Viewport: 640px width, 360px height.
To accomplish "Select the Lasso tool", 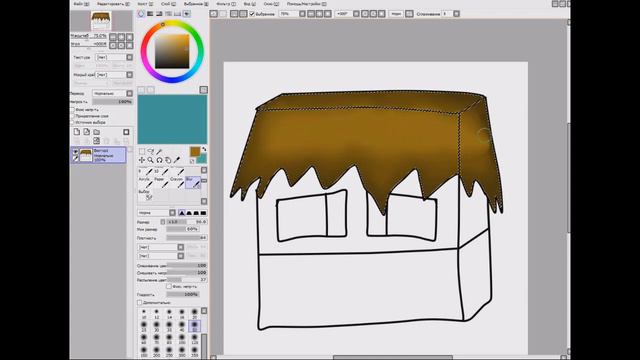I will point(151,152).
